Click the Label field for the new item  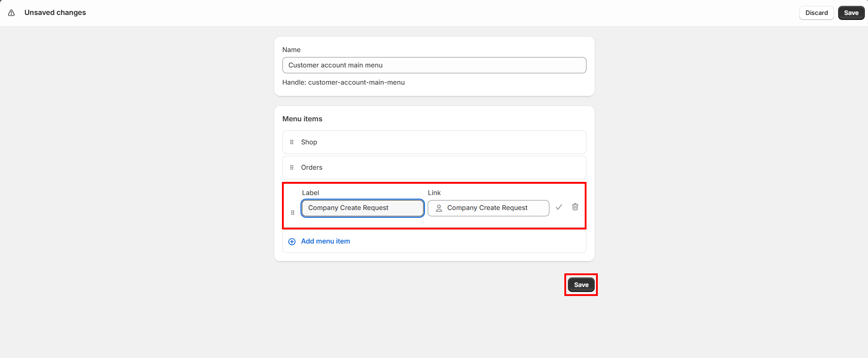(x=362, y=208)
